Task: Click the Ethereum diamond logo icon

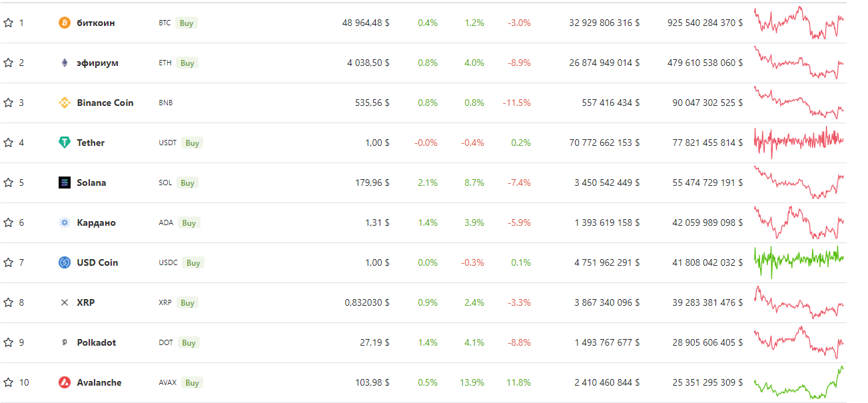Action: (x=65, y=63)
